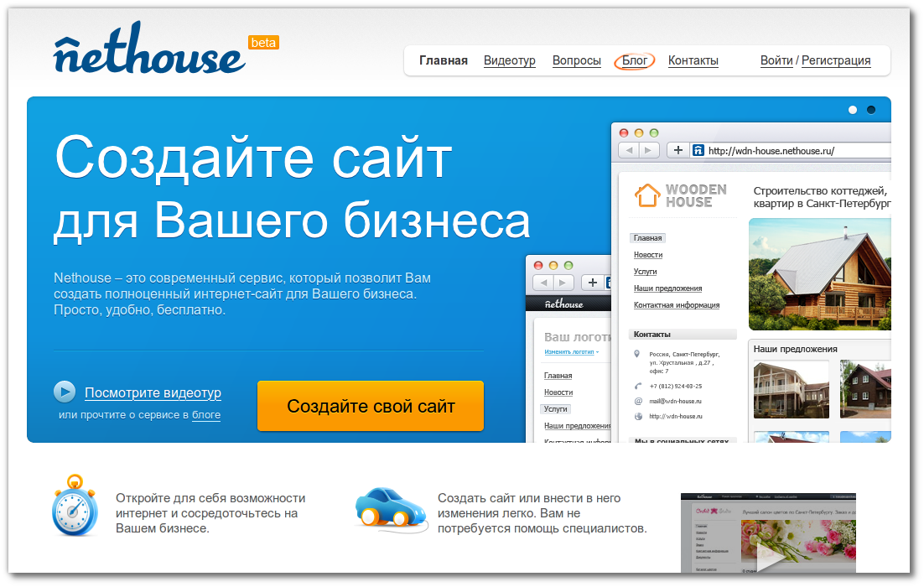Click the @ icon beside mail@wdn-house.ru
The width and height of the screenshot is (924, 587).
[637, 402]
